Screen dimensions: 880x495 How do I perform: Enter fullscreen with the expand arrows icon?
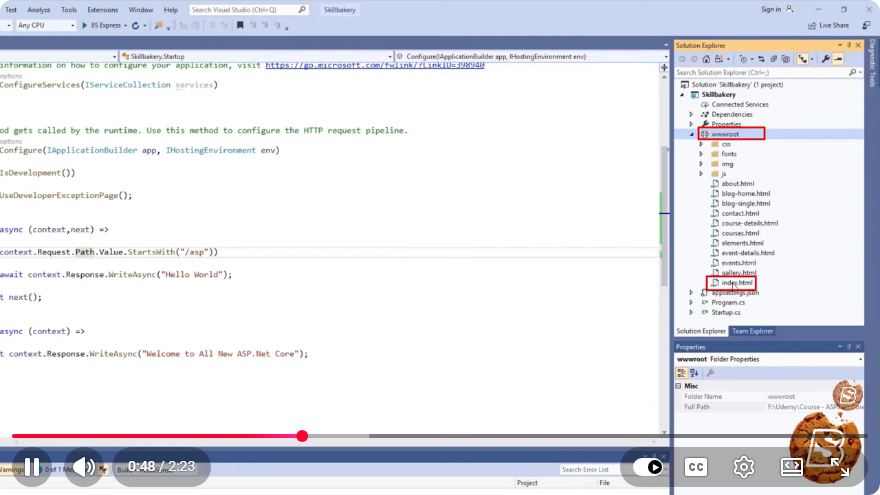click(x=840, y=467)
